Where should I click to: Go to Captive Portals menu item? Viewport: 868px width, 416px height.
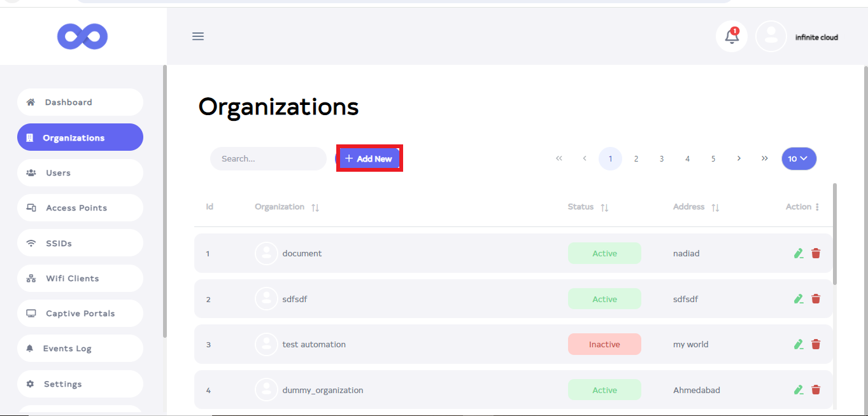pos(80,314)
